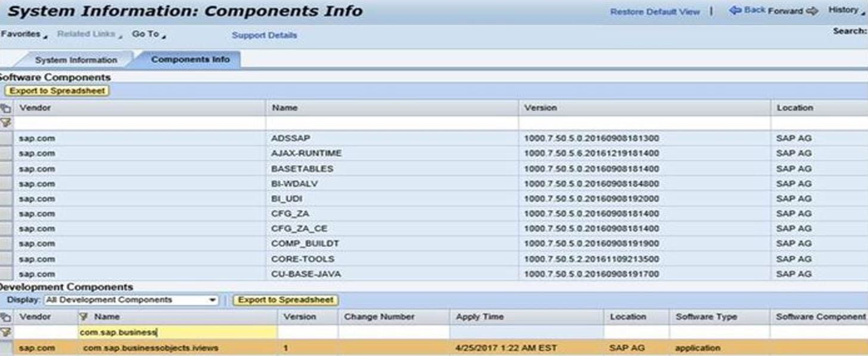Image resolution: width=868 pixels, height=356 pixels.
Task: Click select-all icon in Development Components table
Action: pyautogui.click(x=6, y=317)
